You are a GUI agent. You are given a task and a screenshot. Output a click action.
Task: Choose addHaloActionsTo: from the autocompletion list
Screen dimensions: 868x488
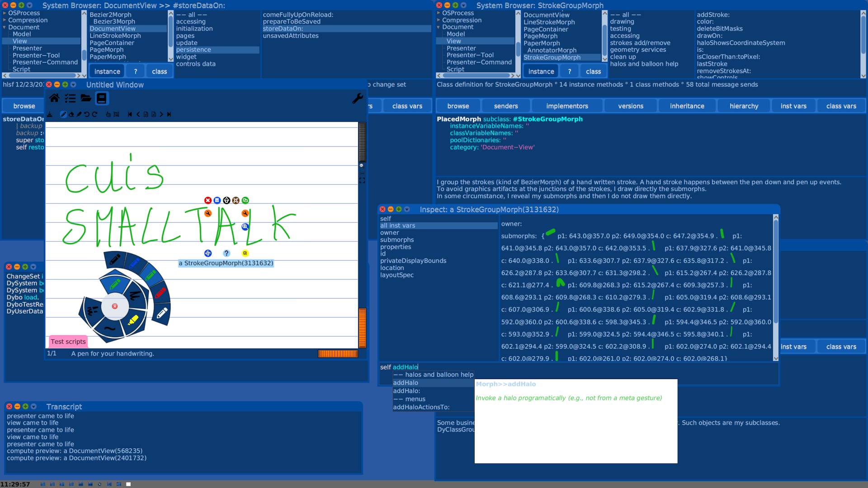click(x=433, y=407)
